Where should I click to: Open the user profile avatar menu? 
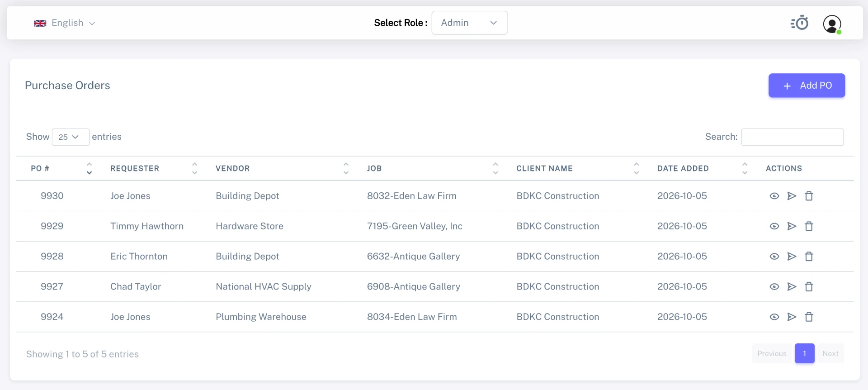tap(832, 24)
